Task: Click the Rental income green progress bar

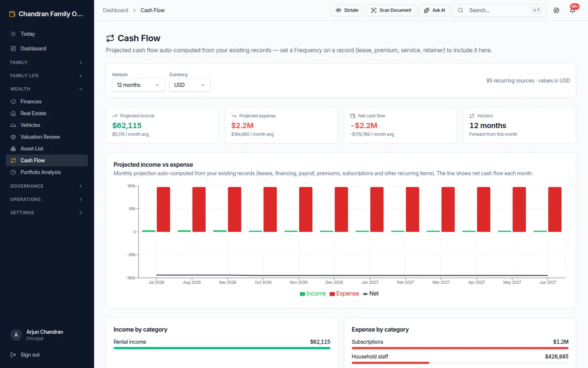Action: (x=222, y=348)
